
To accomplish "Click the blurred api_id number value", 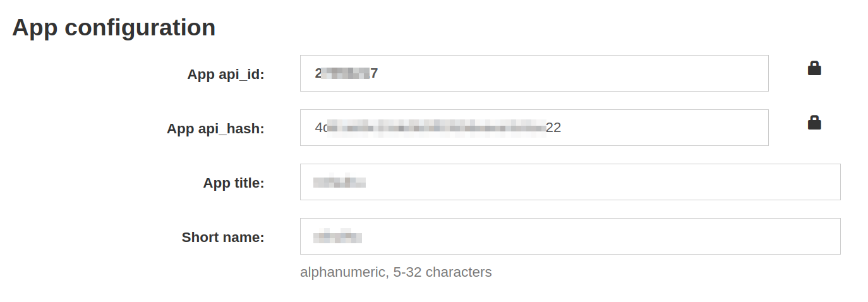I will point(346,73).
